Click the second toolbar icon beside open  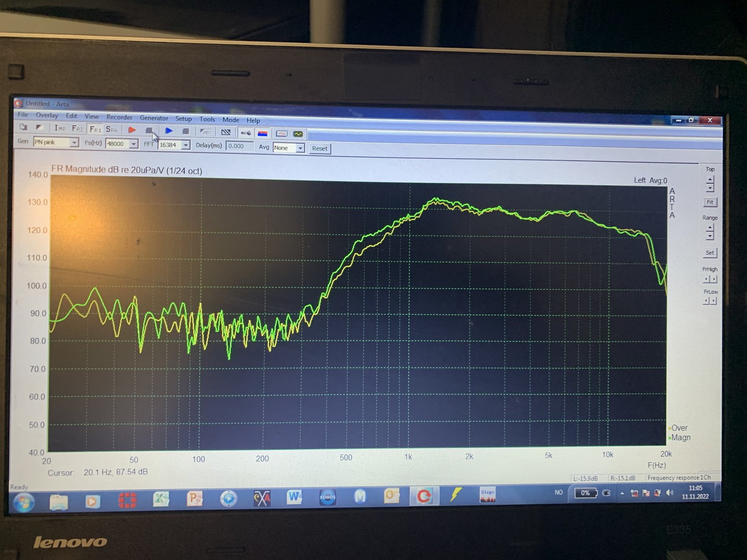39,127
